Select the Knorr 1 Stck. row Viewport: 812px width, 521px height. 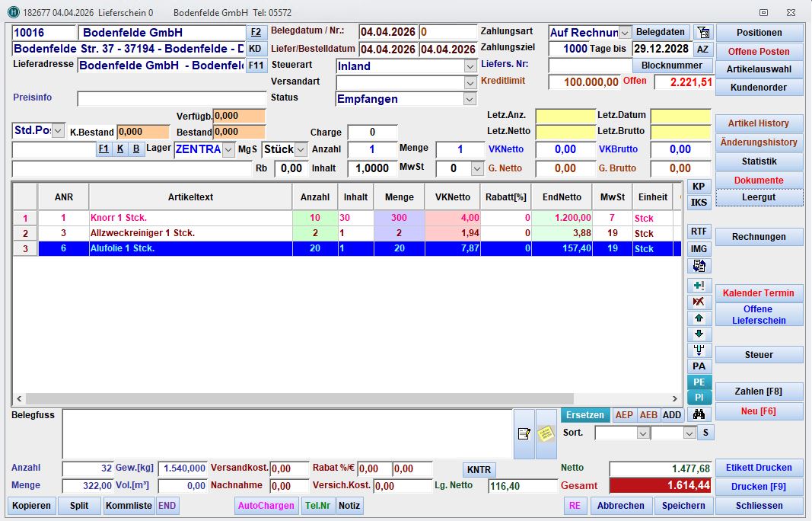tap(190, 218)
